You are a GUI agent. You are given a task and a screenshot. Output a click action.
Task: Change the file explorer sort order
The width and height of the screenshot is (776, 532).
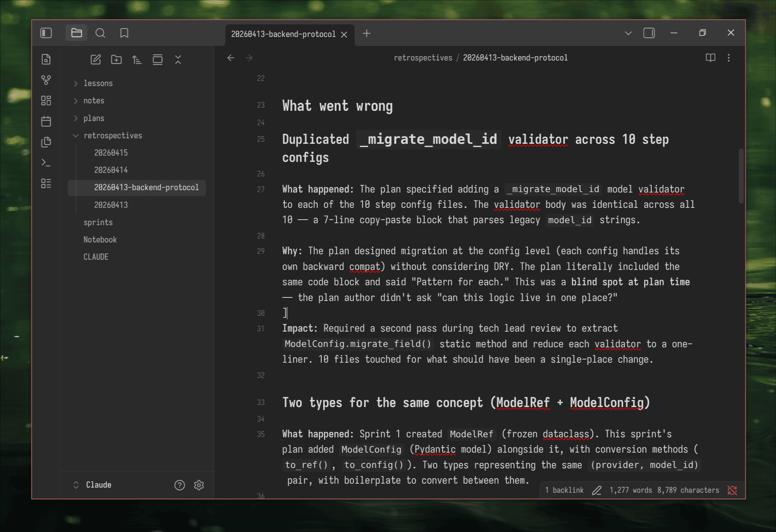click(137, 60)
